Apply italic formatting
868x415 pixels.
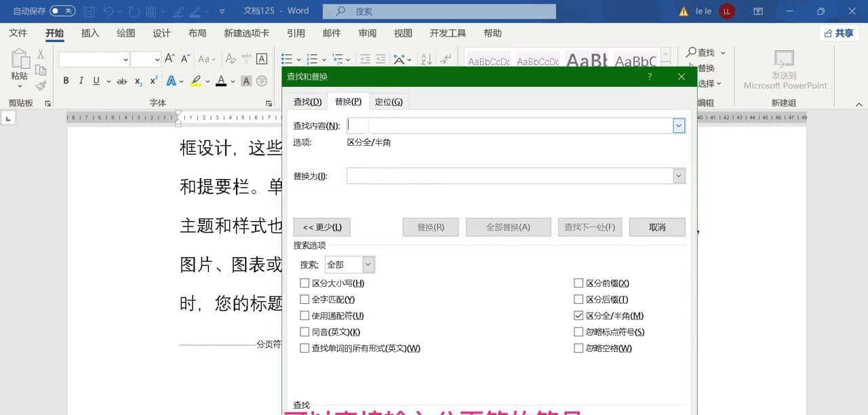coord(82,81)
